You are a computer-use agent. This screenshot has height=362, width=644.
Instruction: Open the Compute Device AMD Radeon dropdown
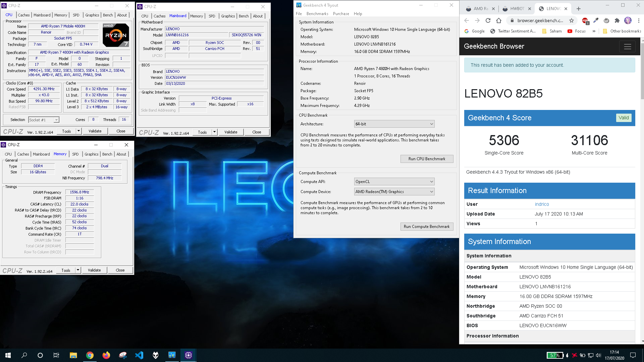coord(394,192)
